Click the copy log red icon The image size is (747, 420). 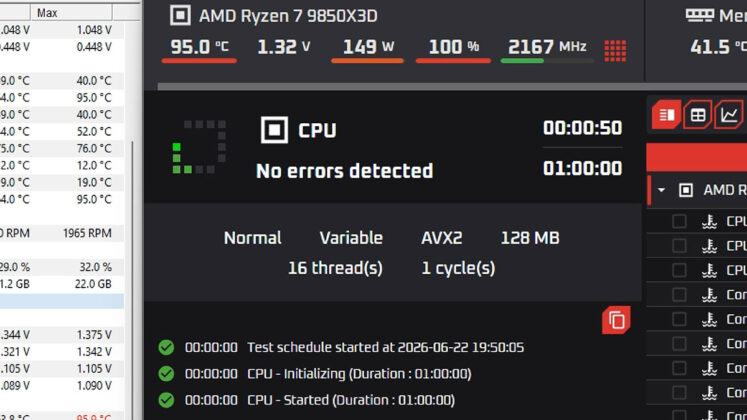(x=616, y=320)
